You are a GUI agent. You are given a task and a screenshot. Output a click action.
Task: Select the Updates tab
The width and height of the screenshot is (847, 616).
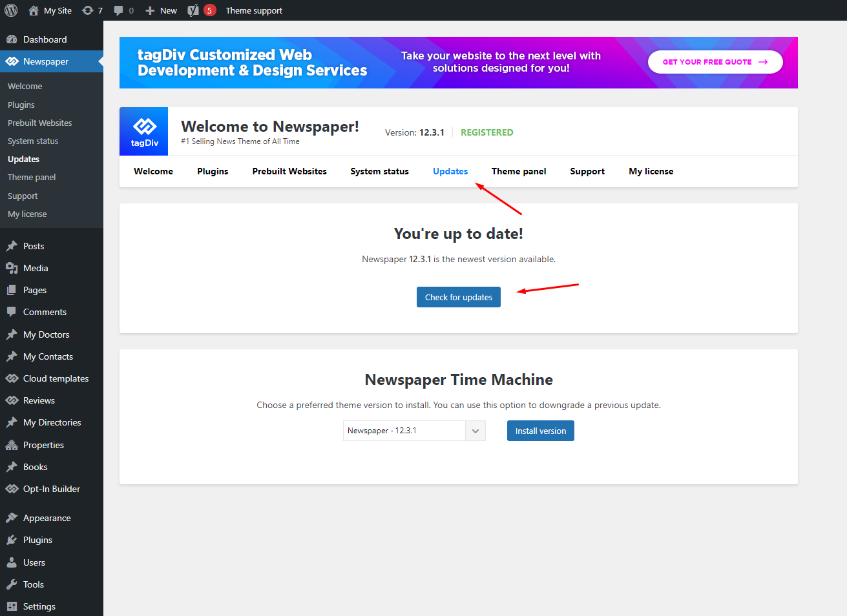450,171
